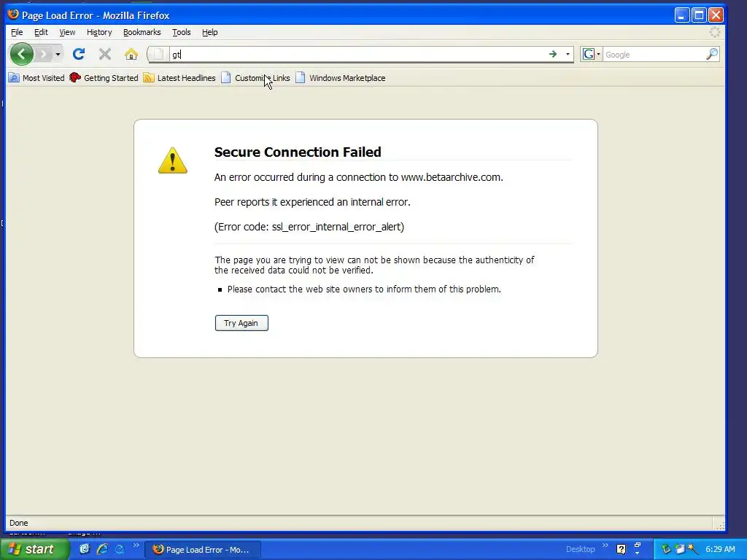Go to the Home page icon
The image size is (747, 560).
131,54
